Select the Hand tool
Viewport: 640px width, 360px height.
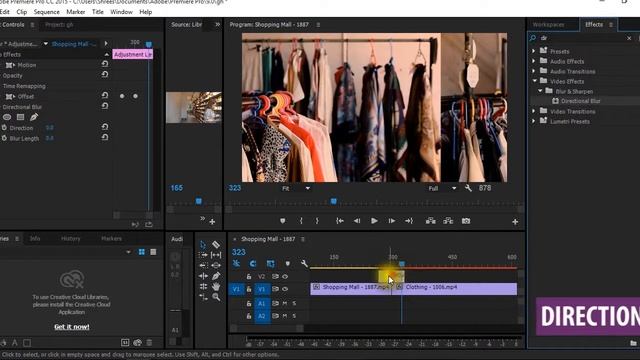216,287
